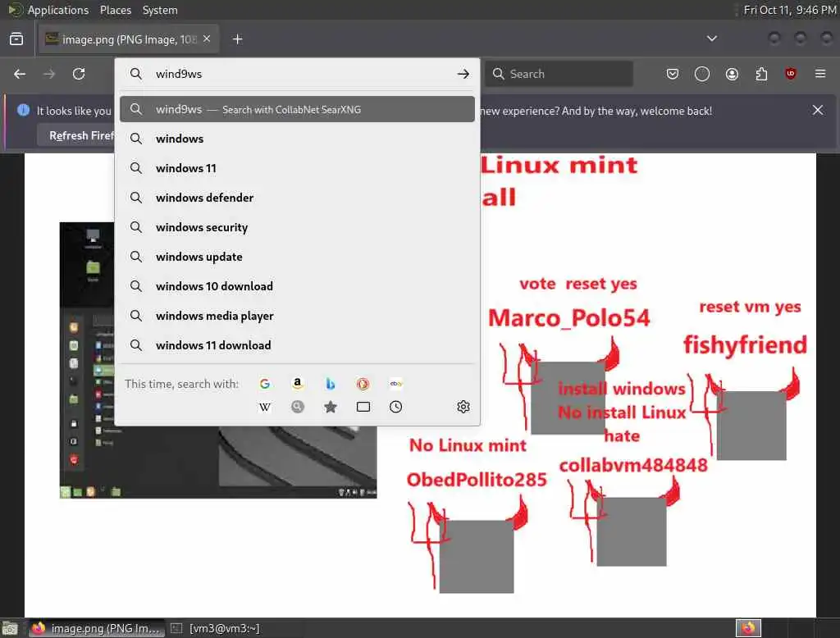
Task: Open the Pocket save icon
Action: [673, 74]
